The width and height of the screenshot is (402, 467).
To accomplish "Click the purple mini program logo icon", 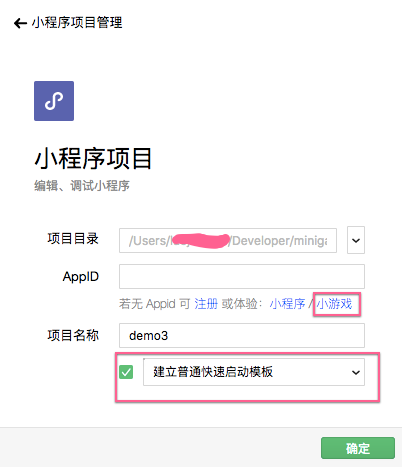I will pos(54,101).
